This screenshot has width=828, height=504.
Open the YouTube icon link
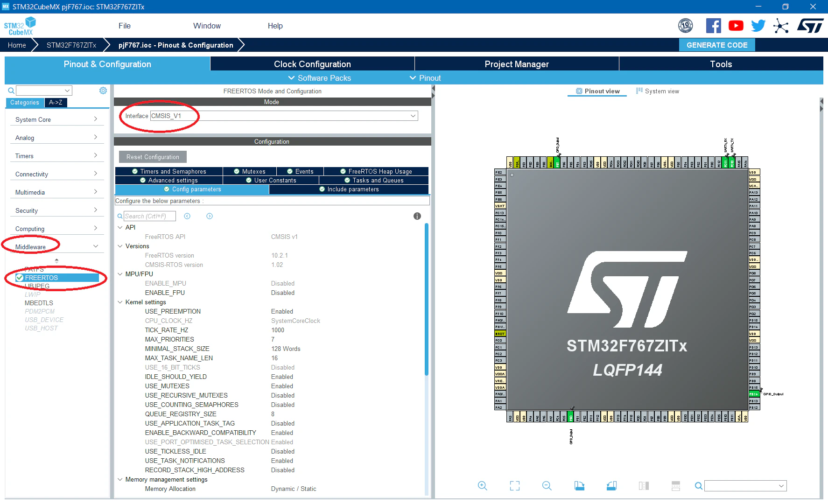(736, 26)
